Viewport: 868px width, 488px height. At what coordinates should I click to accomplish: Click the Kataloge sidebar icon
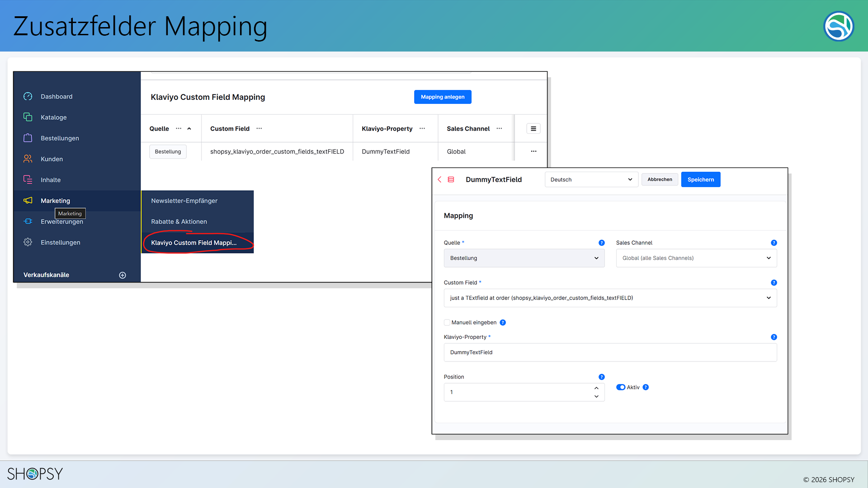pos(28,117)
